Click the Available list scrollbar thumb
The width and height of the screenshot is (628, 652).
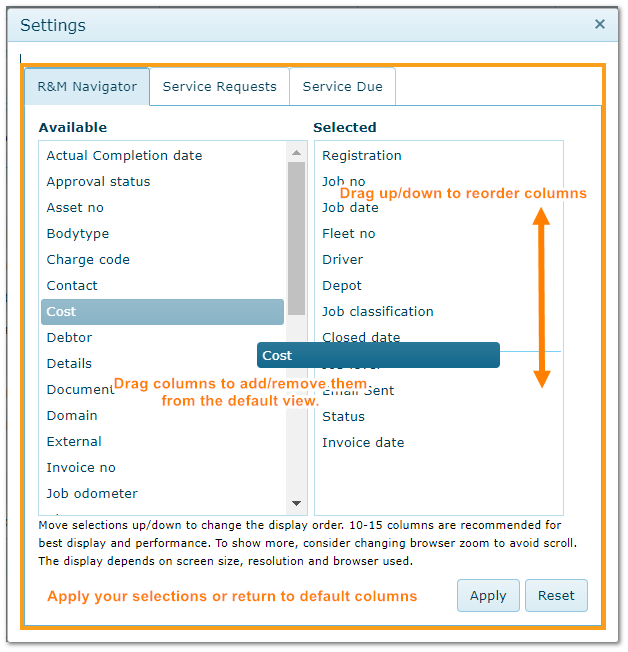click(x=297, y=235)
